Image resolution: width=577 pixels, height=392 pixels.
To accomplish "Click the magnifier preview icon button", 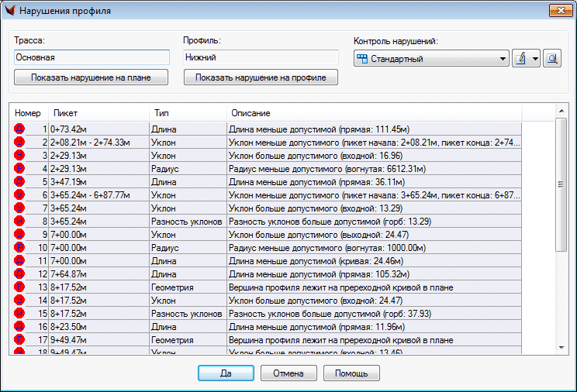I will [x=551, y=59].
